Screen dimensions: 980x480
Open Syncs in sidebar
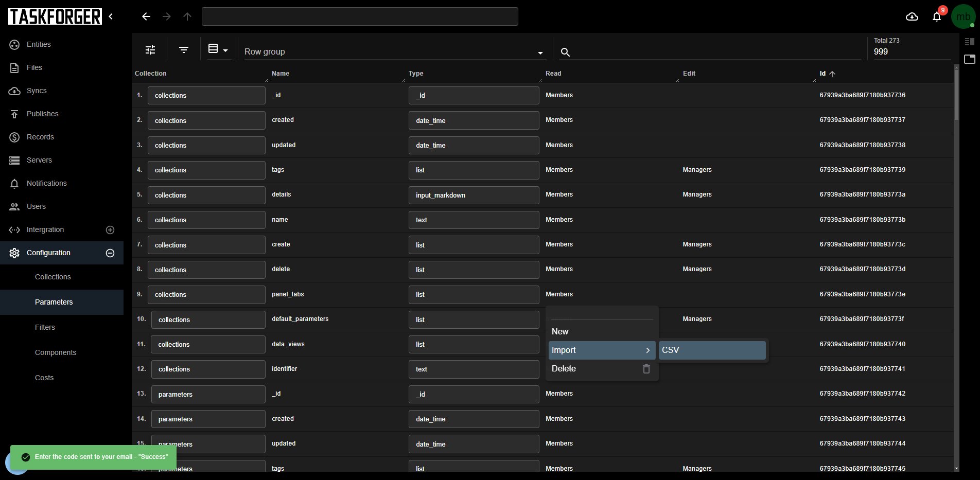62,91
